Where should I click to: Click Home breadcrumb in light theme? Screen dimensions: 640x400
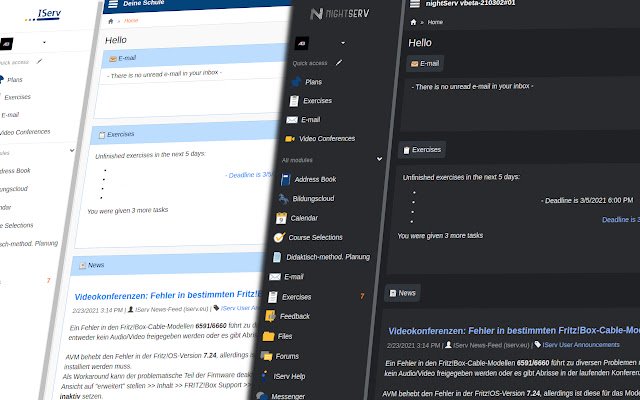(131, 20)
